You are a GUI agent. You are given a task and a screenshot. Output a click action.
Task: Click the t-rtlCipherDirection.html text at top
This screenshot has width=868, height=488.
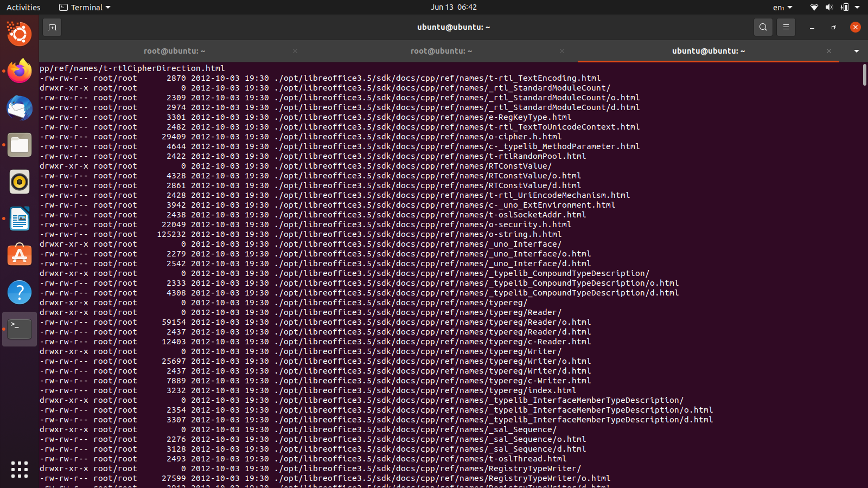[x=163, y=68]
